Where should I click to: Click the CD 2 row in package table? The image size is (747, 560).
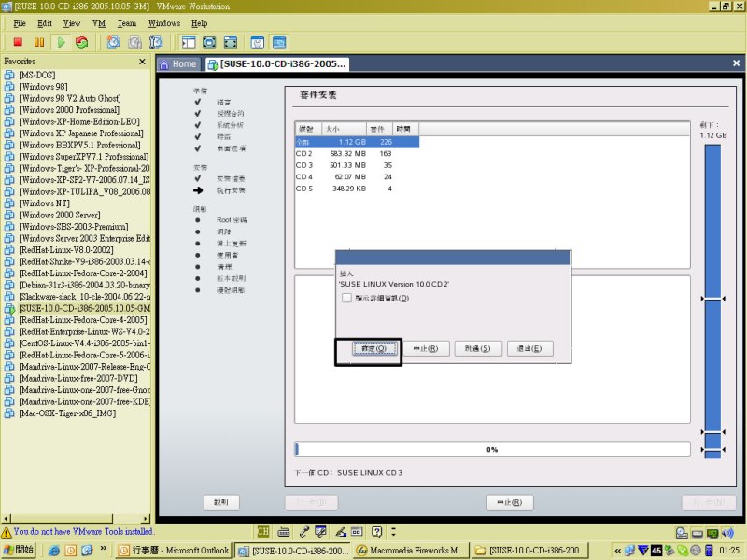357,153
